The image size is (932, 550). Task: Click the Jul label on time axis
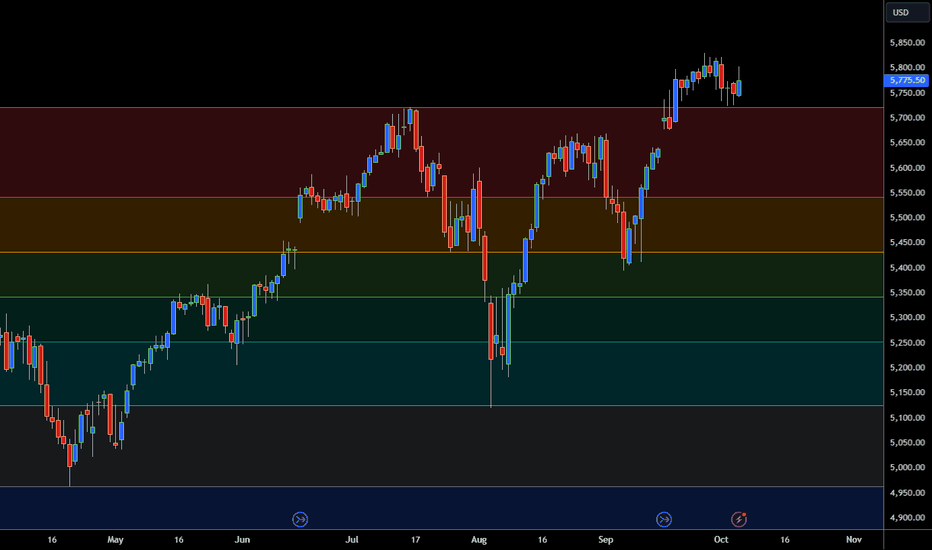pyautogui.click(x=352, y=540)
